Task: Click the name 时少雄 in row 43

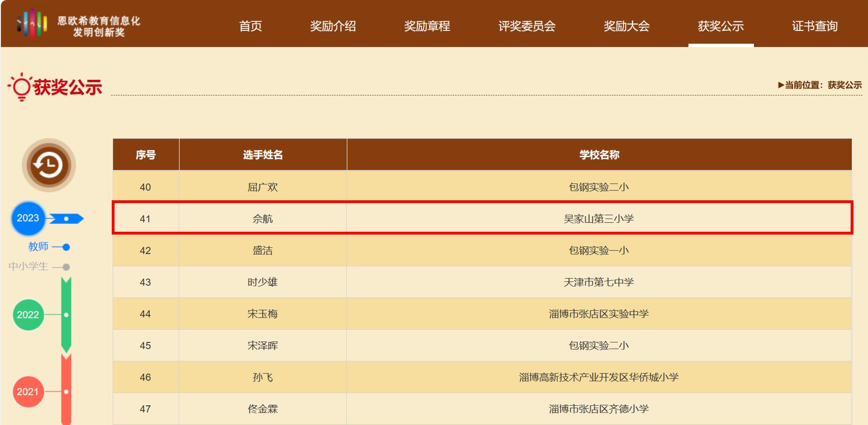Action: pyautogui.click(x=263, y=282)
